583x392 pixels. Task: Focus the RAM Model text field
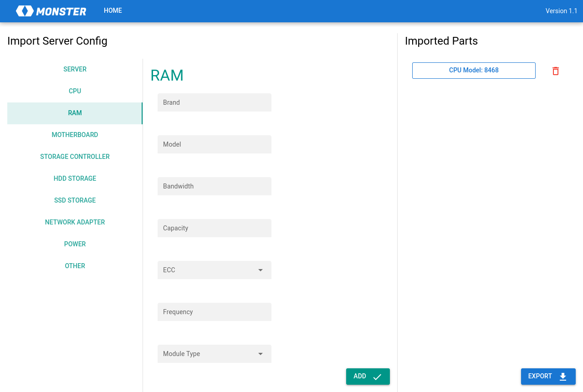click(215, 144)
